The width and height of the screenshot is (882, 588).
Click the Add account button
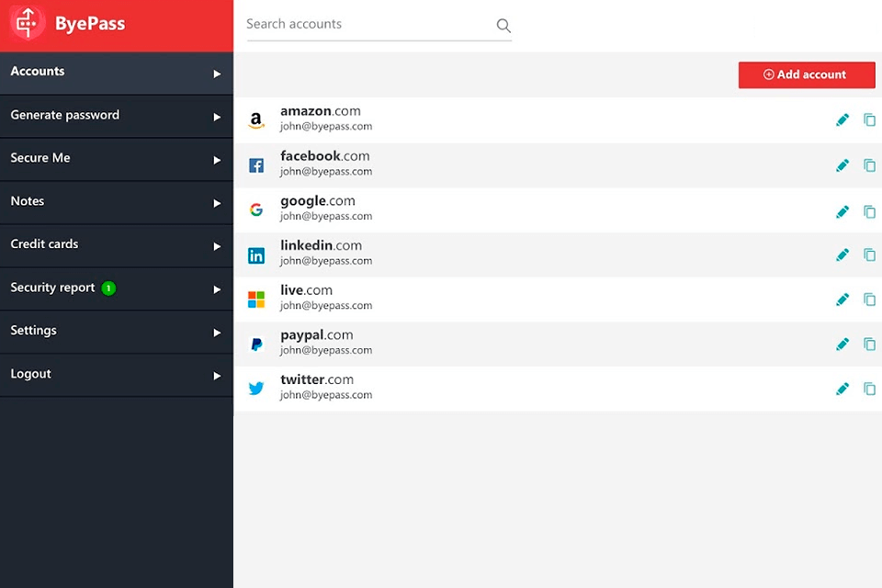[806, 74]
